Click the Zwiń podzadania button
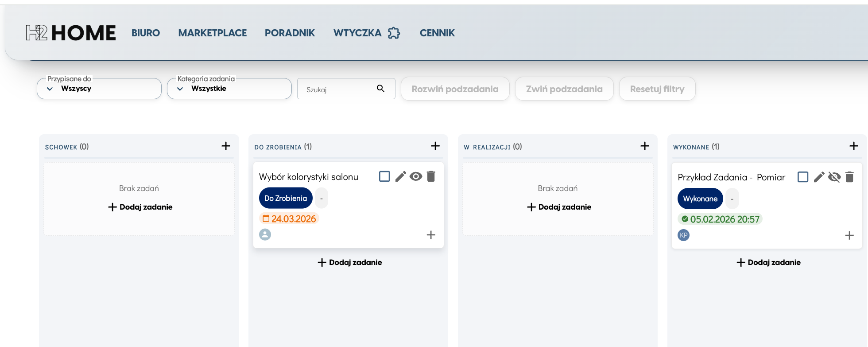 coord(564,89)
